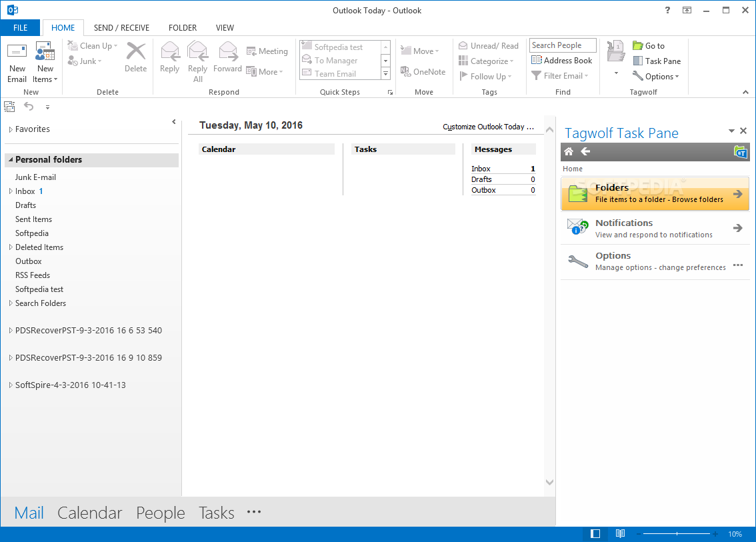
Task: Show the Tagwolf Task Pane from the ribbon
Action: 657,61
